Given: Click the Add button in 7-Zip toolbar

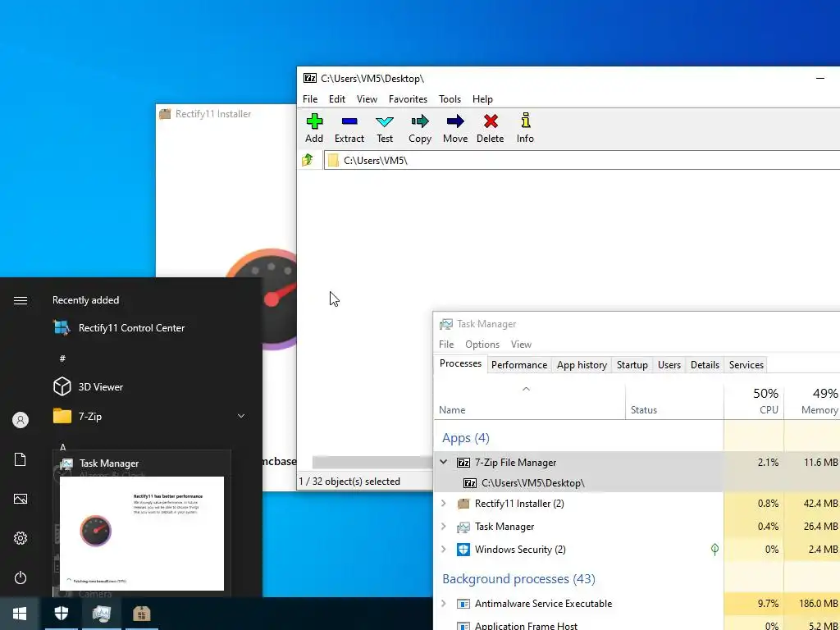Looking at the screenshot, I should (314, 129).
